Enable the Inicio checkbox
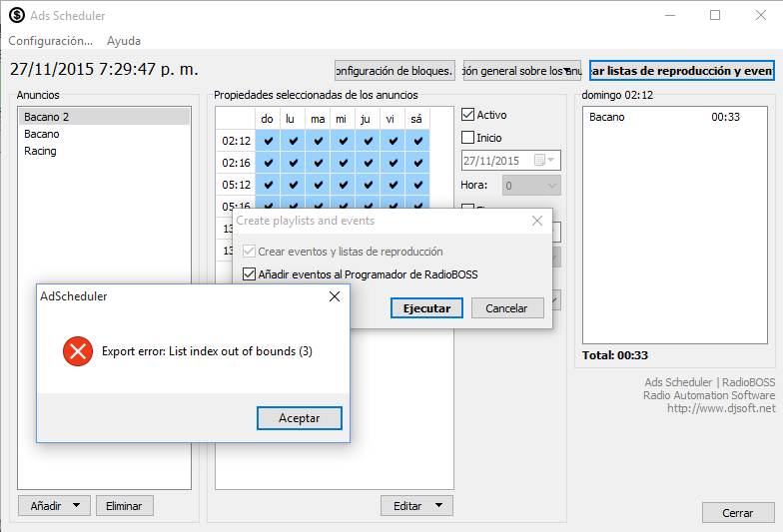The image size is (783, 532). (x=468, y=138)
